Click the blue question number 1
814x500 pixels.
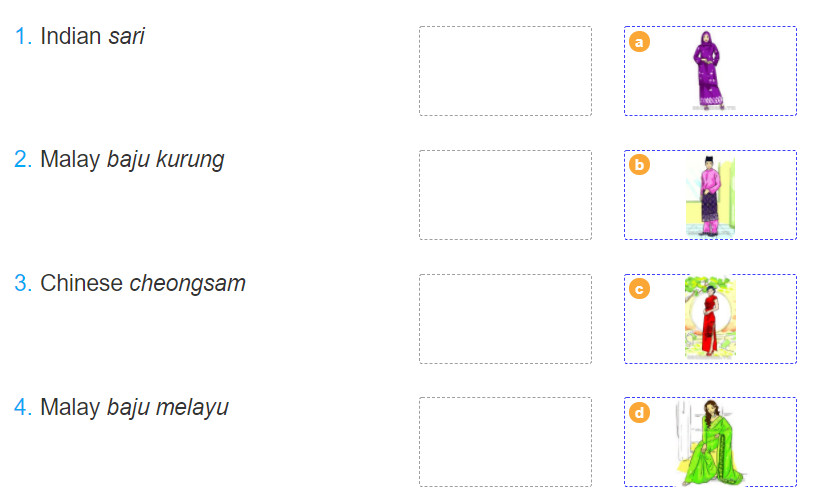tap(23, 36)
